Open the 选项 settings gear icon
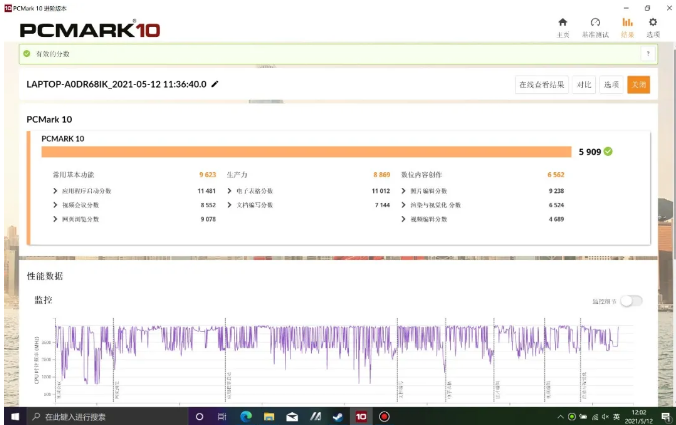This screenshot has height=425, width=676. (x=653, y=22)
